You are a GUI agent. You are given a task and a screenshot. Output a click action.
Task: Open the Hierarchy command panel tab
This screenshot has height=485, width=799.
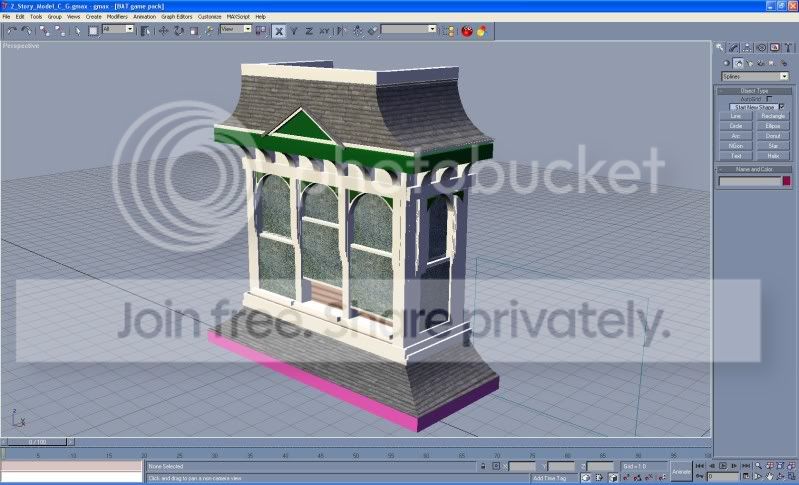(x=747, y=47)
